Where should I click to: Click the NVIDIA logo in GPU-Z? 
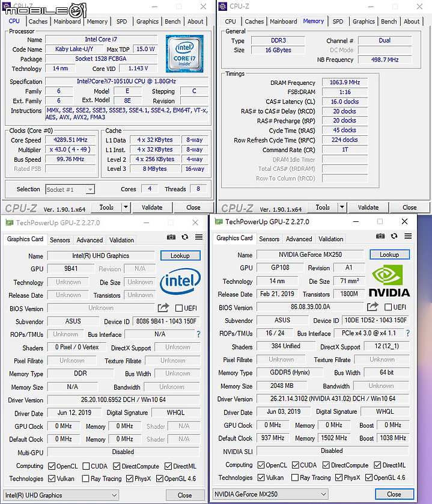[389, 281]
